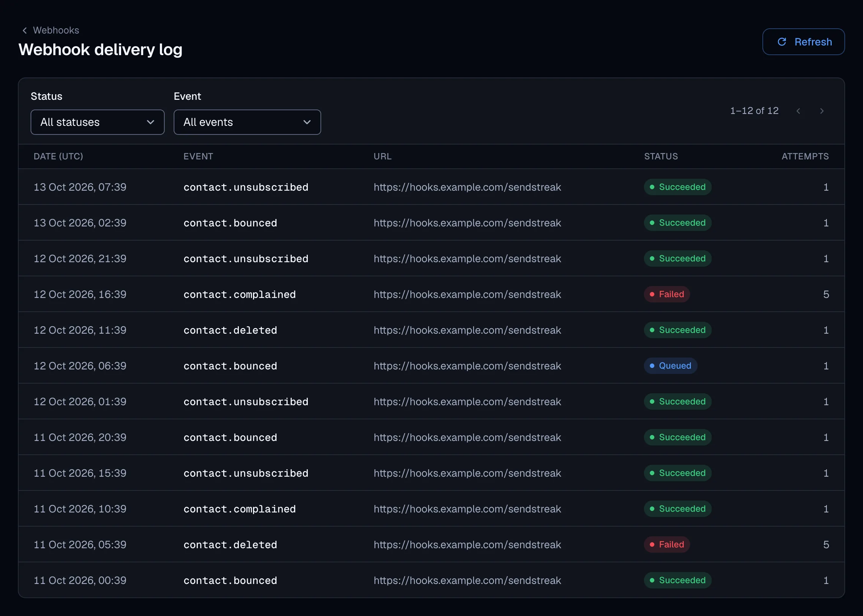Image resolution: width=863 pixels, height=616 pixels.
Task: Click the URL in the 11 Oct 00:39 row
Action: point(467,580)
